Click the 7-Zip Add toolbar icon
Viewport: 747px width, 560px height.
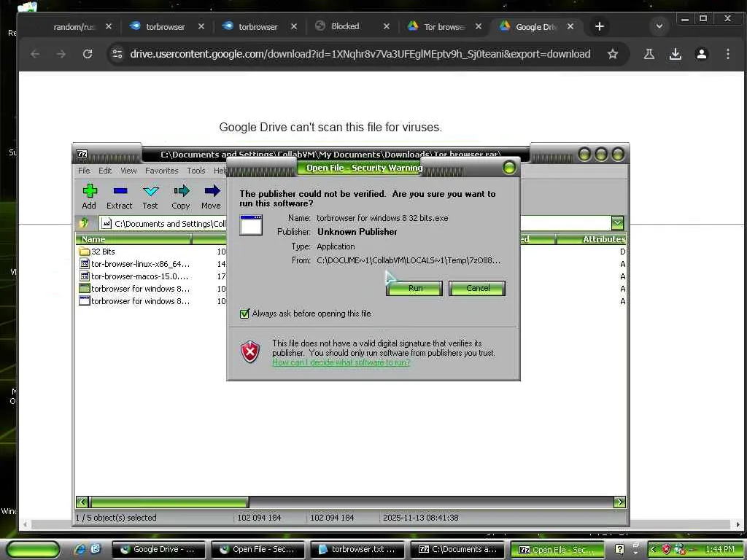89,192
